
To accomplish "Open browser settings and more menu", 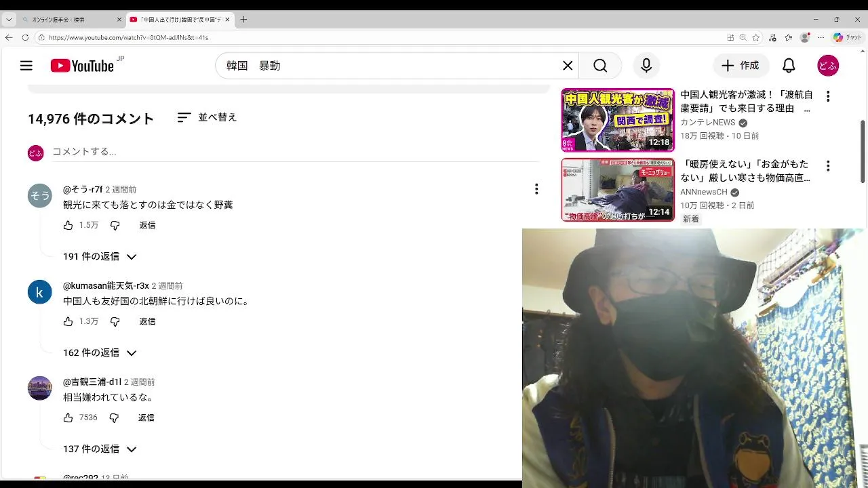I will tap(821, 38).
